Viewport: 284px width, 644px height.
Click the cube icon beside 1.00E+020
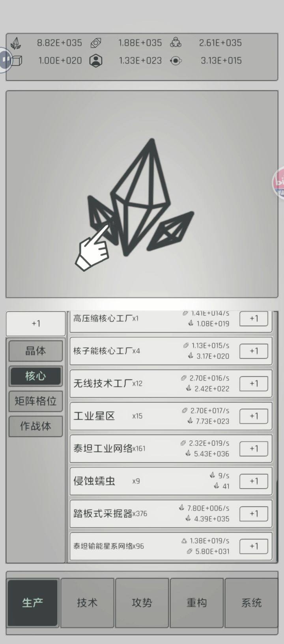tap(17, 61)
